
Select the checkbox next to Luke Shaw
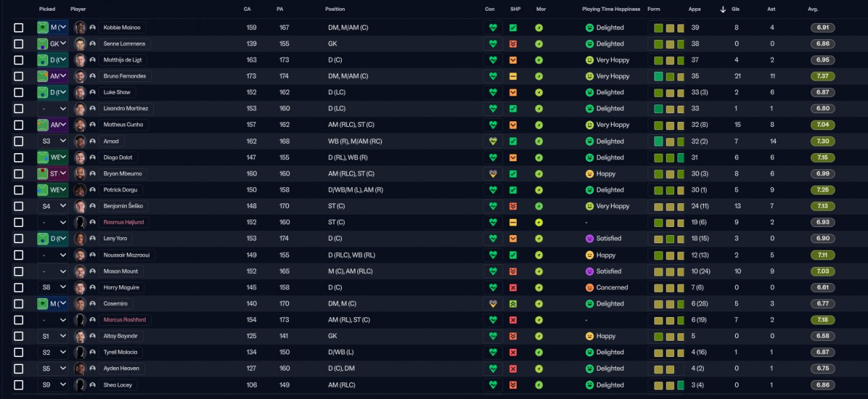[18, 93]
